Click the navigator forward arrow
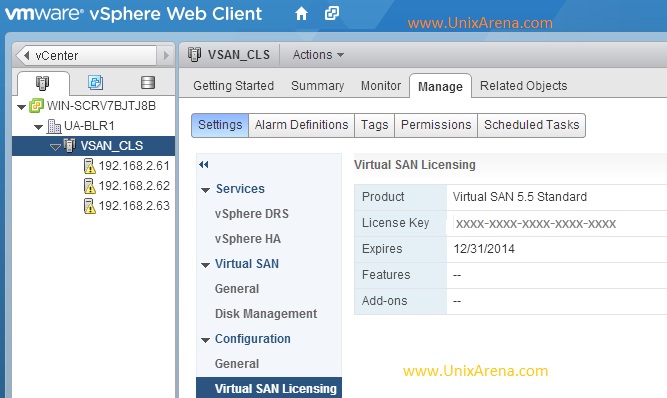This screenshot has height=398, width=667. [x=166, y=55]
